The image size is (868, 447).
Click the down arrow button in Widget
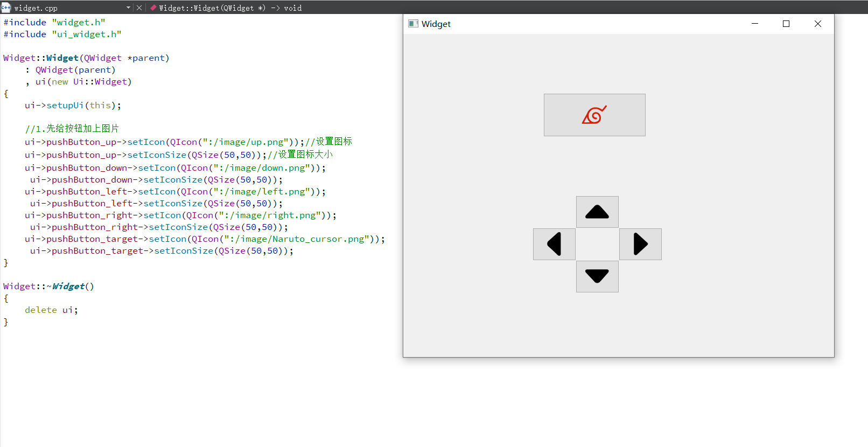(597, 276)
